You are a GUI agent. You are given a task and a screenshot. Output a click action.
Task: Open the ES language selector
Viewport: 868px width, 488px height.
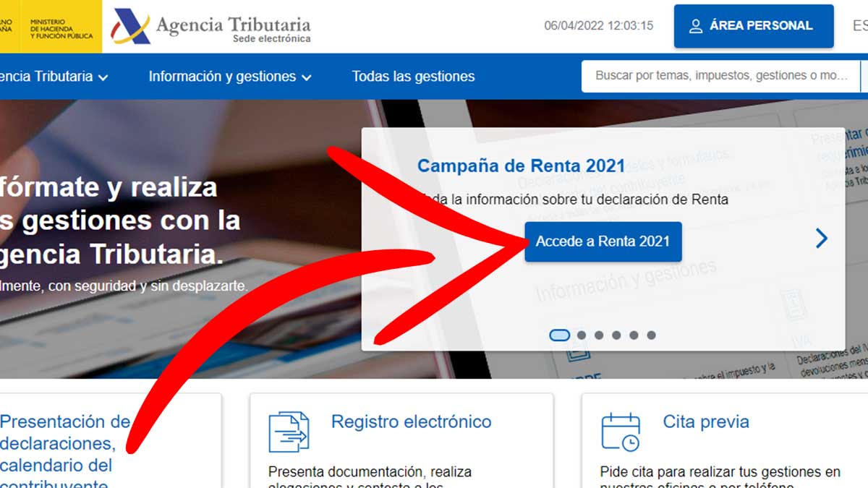coord(859,26)
